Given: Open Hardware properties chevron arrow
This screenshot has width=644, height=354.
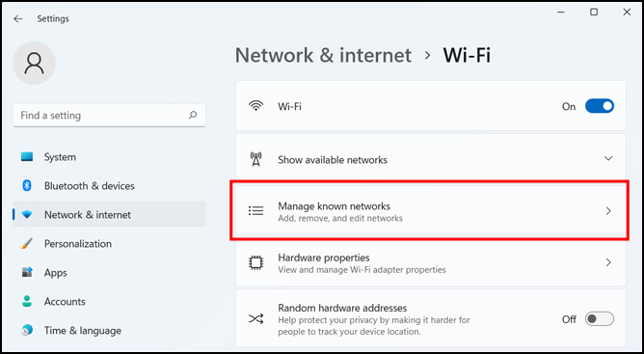Looking at the screenshot, I should click(608, 262).
